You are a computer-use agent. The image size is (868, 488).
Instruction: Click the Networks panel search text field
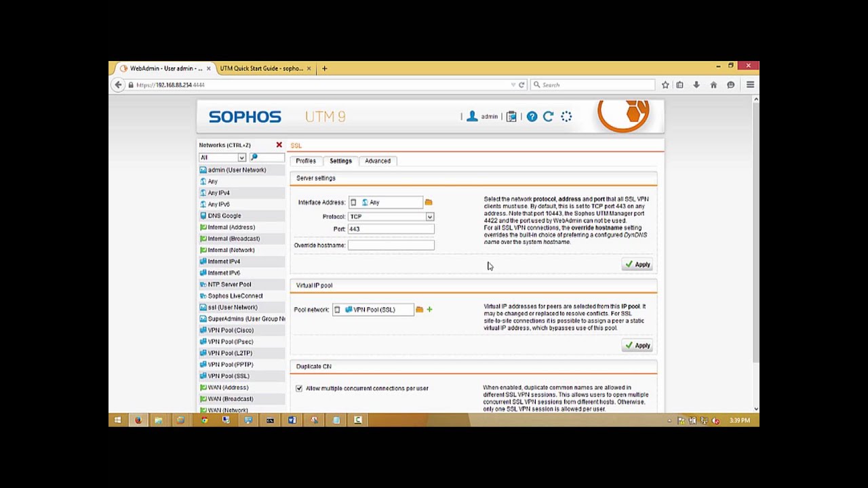(x=271, y=157)
